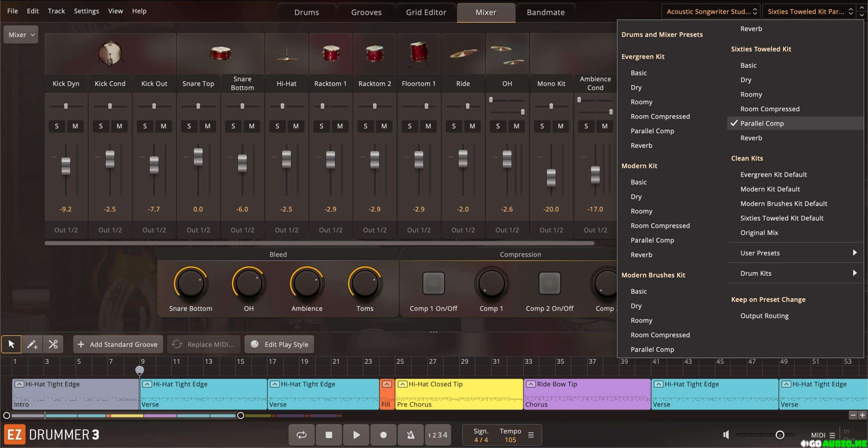The width and height of the screenshot is (868, 448).
Task: Toggle the metronome icon
Action: [x=411, y=435]
